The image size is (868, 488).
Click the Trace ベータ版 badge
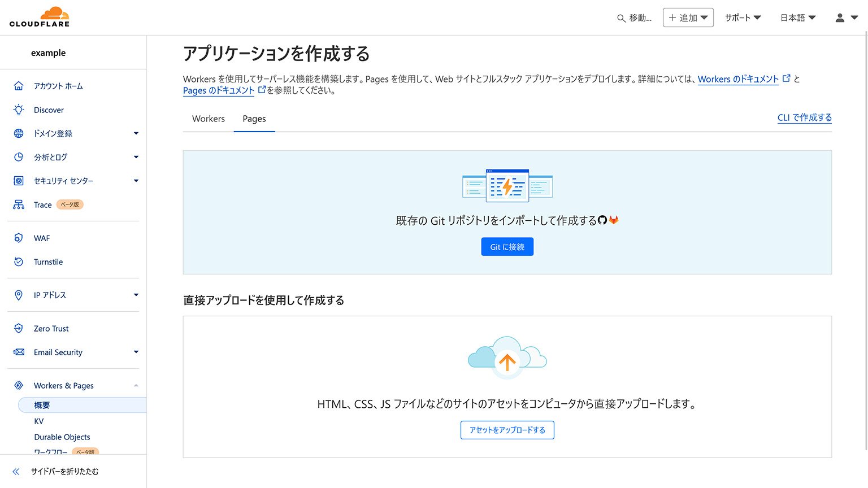tap(70, 204)
